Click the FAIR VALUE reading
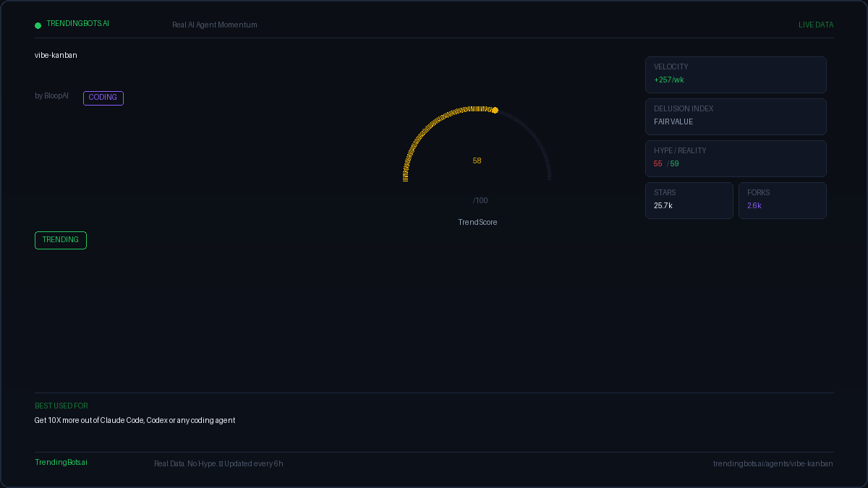This screenshot has height=488, width=868. click(x=673, y=121)
